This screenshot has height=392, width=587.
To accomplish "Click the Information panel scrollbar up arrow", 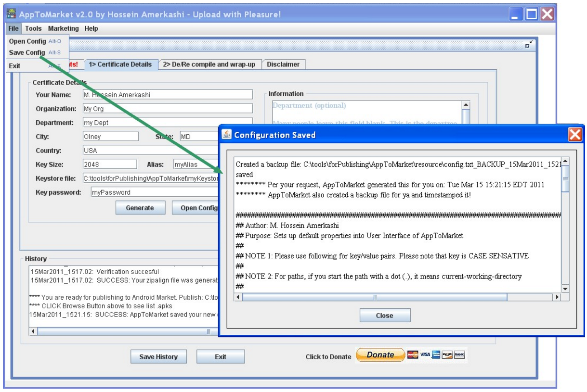I will click(x=466, y=105).
